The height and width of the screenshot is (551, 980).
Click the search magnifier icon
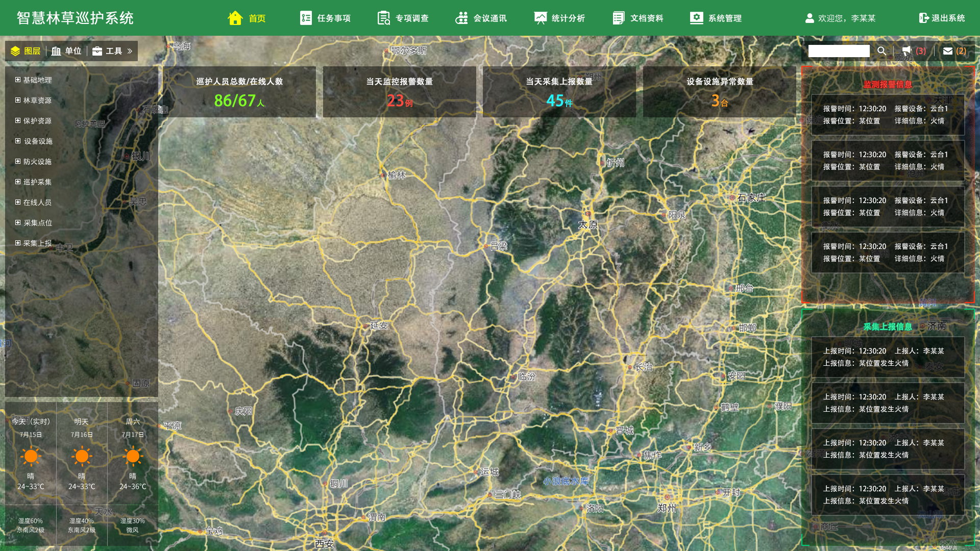point(881,51)
